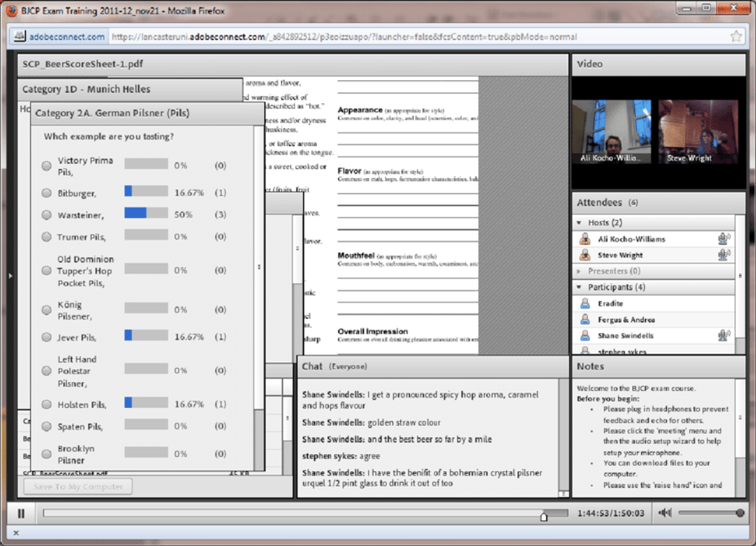Click the Ali Kocho-Williams video thumbnail
756x546 pixels.
[611, 132]
